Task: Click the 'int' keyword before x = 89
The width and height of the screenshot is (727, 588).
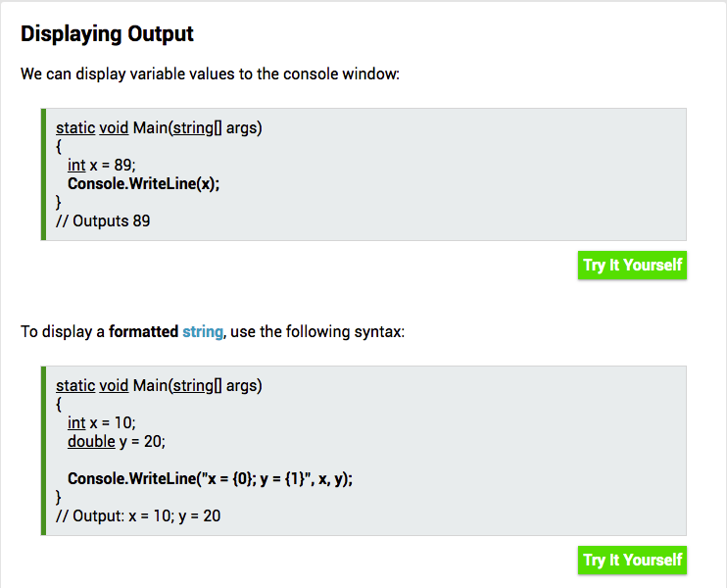Action: 76,165
